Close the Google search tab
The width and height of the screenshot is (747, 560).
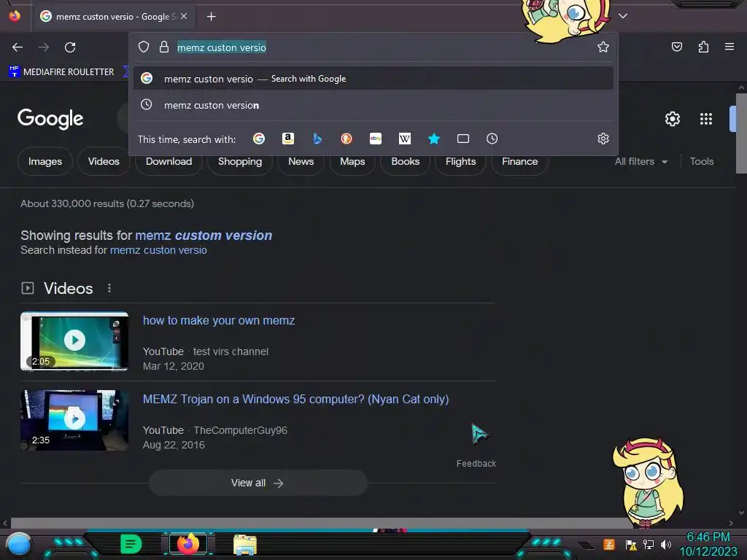[184, 16]
